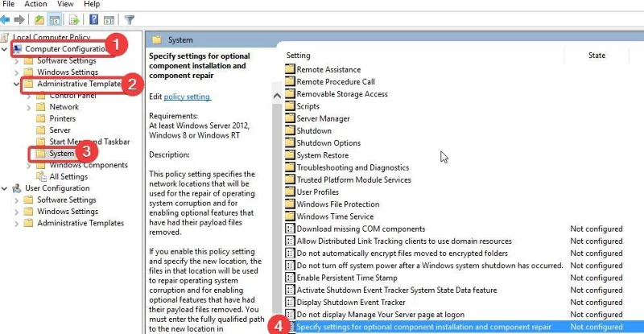Open the Help question mark toolbar icon
Viewport: 644px width, 334px height.
[93, 19]
